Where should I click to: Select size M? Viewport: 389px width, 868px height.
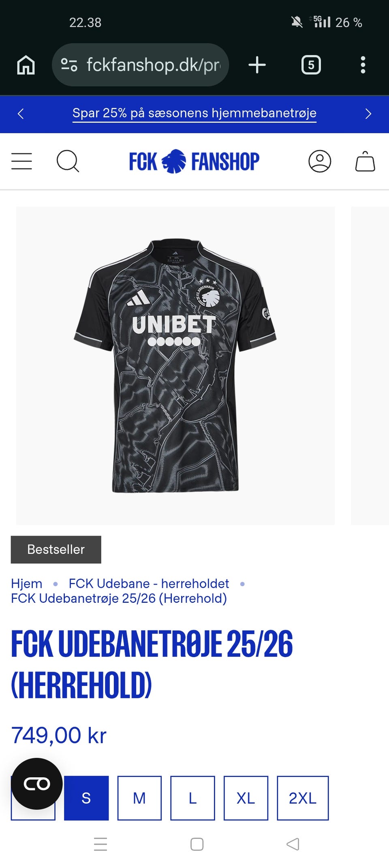(x=139, y=798)
